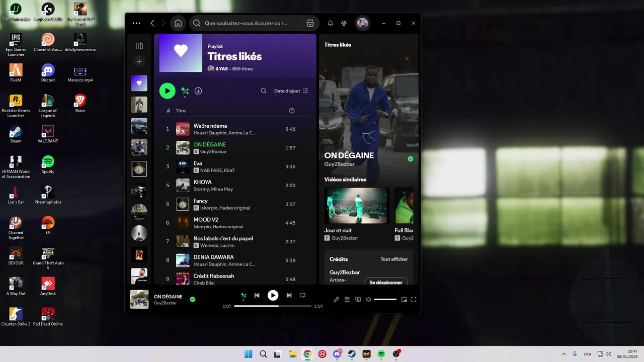This screenshot has width=644, height=362.
Task: Toggle repeat mode
Action: (x=302, y=296)
